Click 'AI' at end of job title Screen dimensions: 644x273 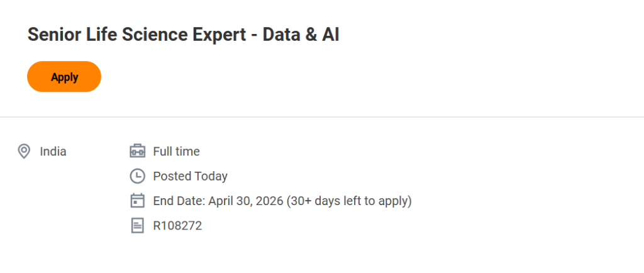[330, 35]
